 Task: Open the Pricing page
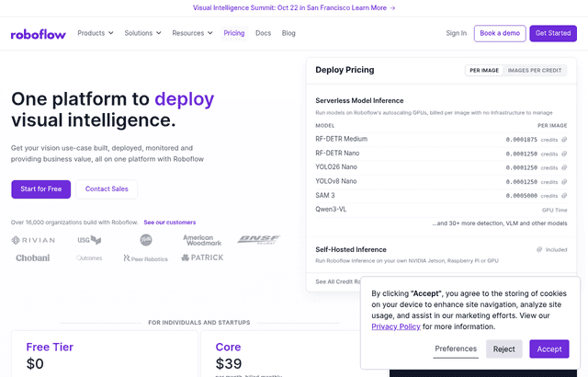click(x=234, y=33)
